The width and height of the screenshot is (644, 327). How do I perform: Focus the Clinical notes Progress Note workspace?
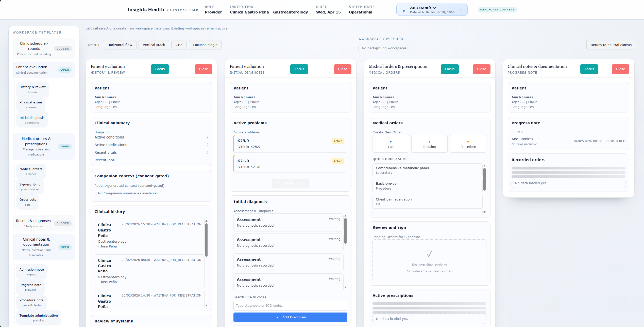point(589,69)
